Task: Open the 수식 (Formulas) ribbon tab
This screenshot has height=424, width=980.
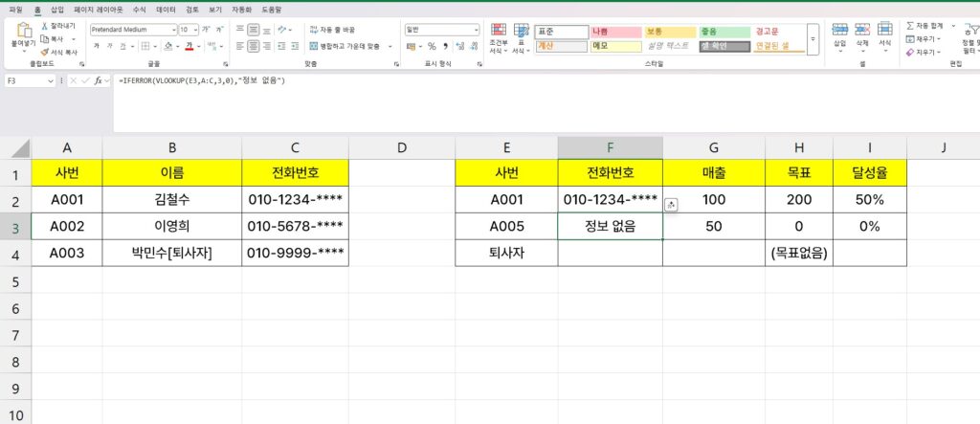Action: tap(139, 9)
